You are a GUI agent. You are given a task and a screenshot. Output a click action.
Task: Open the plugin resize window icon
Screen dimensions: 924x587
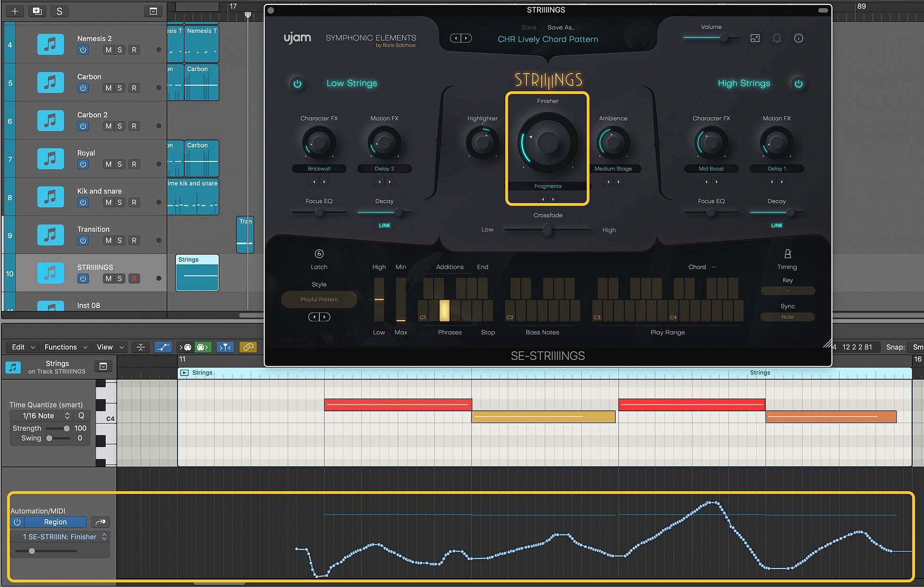755,38
